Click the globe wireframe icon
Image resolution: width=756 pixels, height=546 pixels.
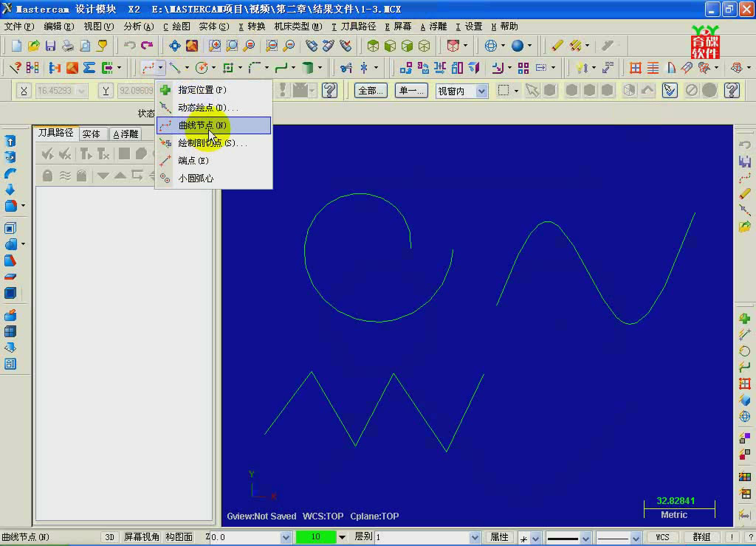[490, 46]
